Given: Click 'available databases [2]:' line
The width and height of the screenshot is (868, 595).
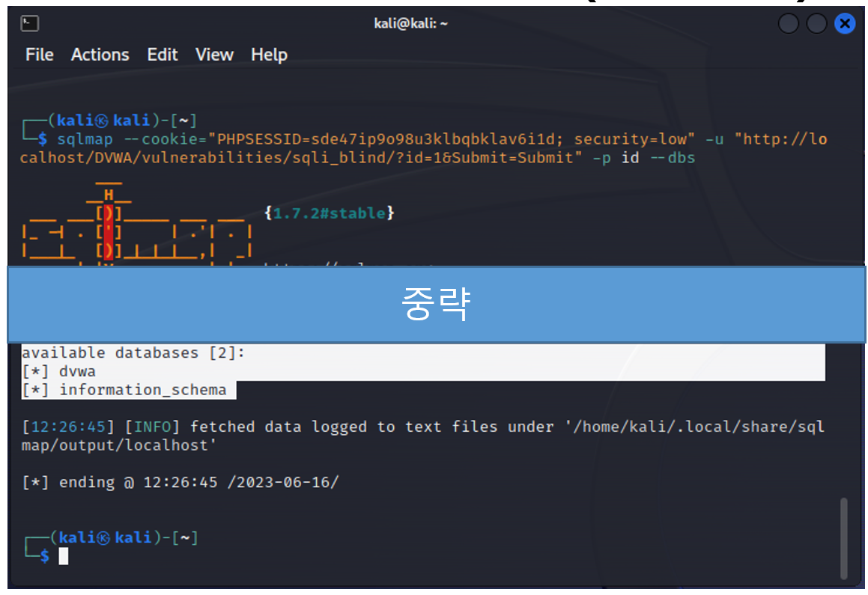Looking at the screenshot, I should (133, 353).
